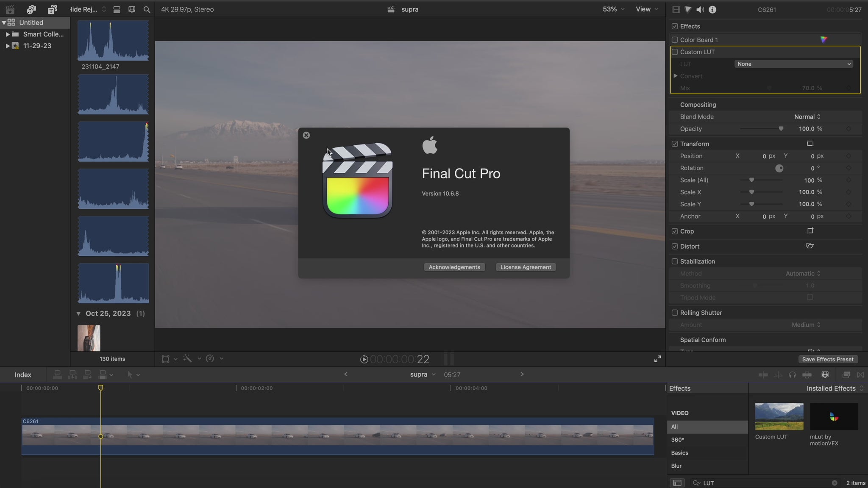Toggle the Distort checkbox
The height and width of the screenshot is (488, 868).
tap(675, 246)
